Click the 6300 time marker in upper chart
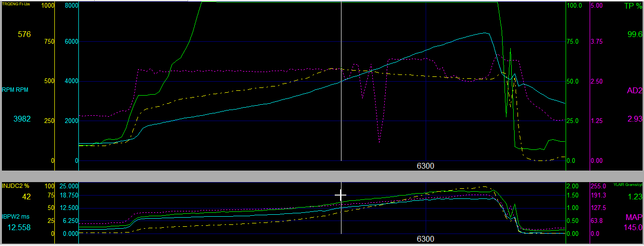Image resolution: width=644 pixels, height=246 pixels. coord(425,166)
